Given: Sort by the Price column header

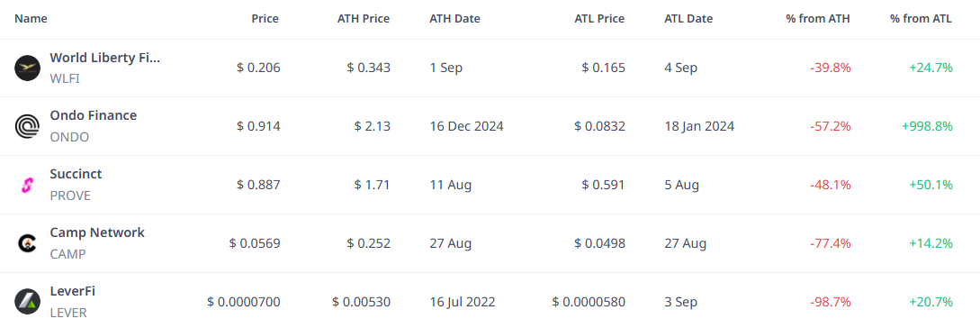Looking at the screenshot, I should (265, 19).
